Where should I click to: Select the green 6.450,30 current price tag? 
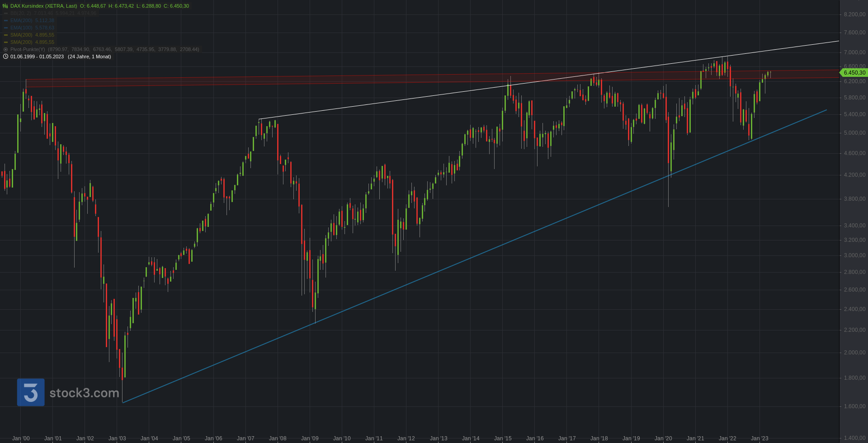point(853,73)
